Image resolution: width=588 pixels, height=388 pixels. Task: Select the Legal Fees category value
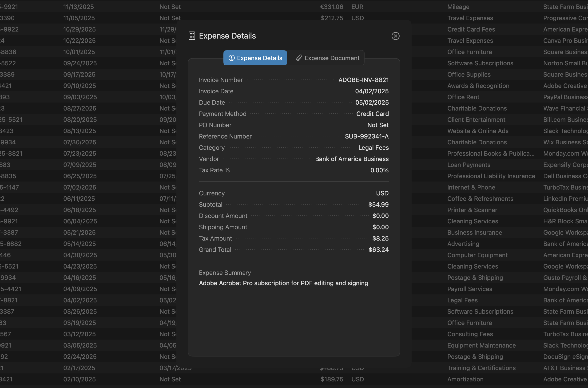(373, 147)
